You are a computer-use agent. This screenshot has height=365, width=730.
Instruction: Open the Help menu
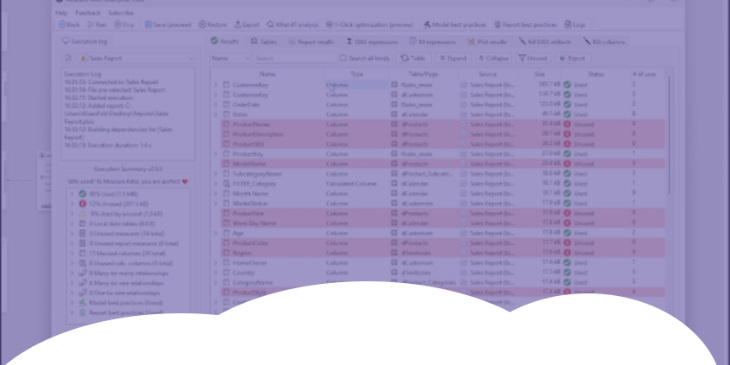coord(61,13)
